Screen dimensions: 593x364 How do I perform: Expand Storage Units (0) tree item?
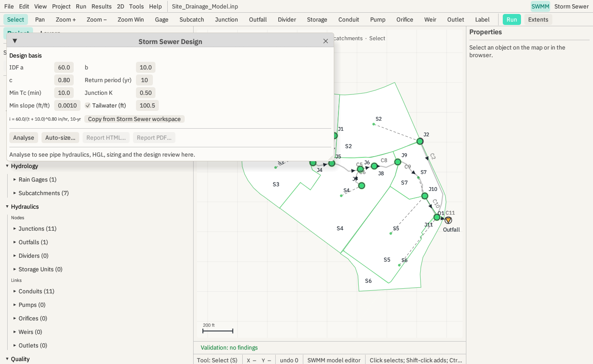15,269
